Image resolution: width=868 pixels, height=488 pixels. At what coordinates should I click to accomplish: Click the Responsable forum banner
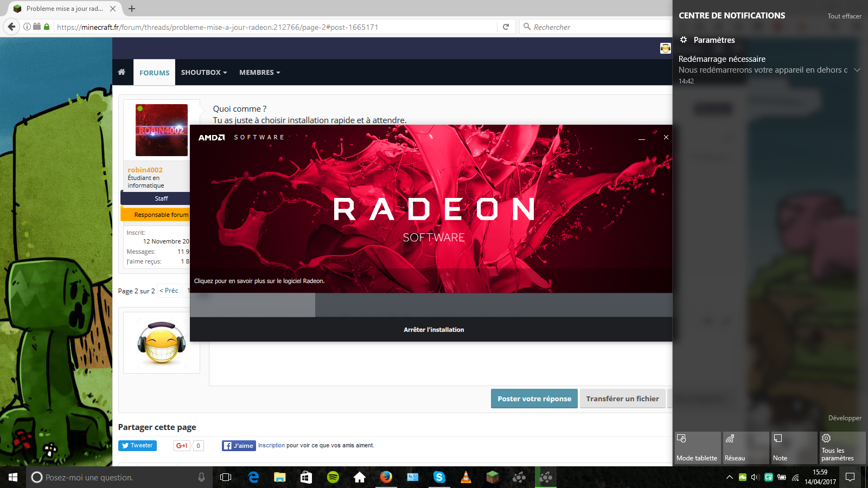(x=155, y=215)
